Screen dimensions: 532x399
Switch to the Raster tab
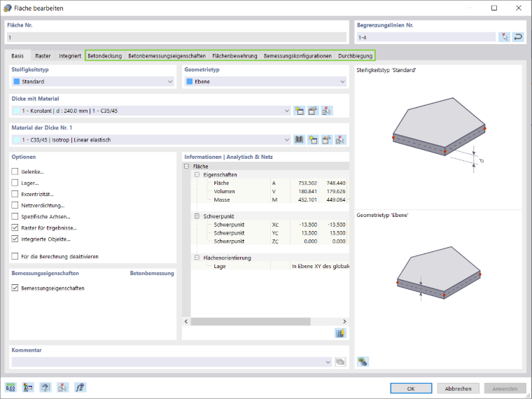pyautogui.click(x=43, y=55)
